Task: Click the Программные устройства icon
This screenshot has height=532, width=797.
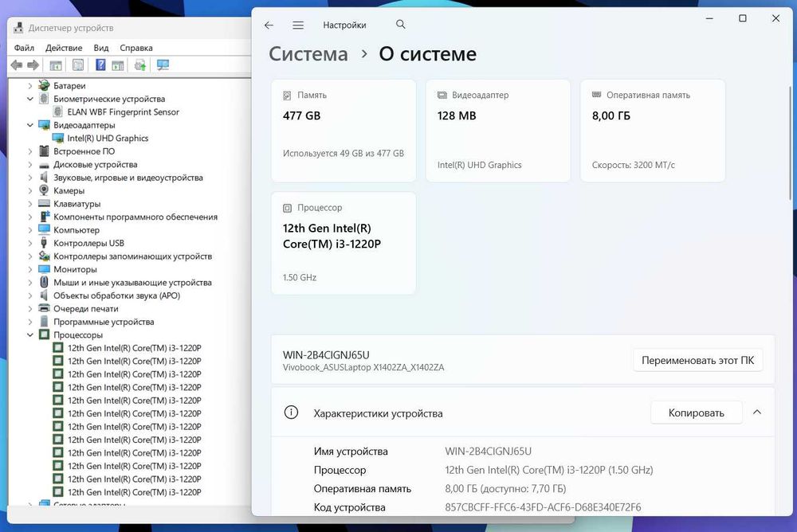Action: point(44,322)
